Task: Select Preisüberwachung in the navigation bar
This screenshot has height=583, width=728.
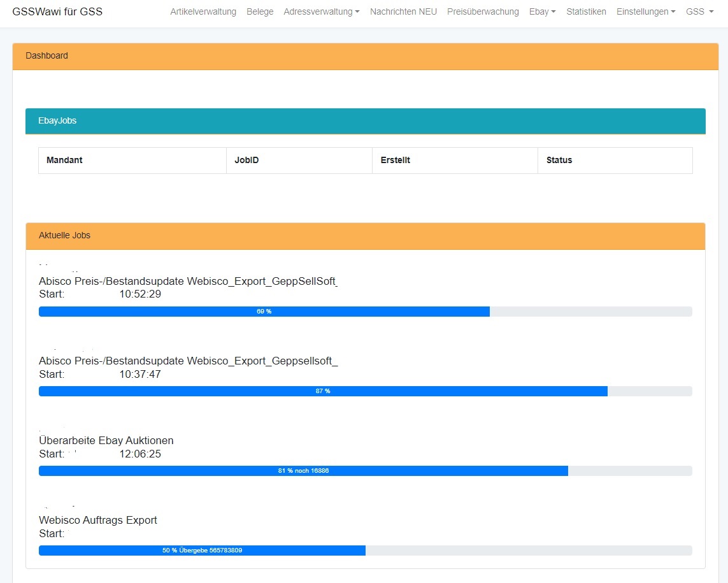Action: tap(483, 11)
